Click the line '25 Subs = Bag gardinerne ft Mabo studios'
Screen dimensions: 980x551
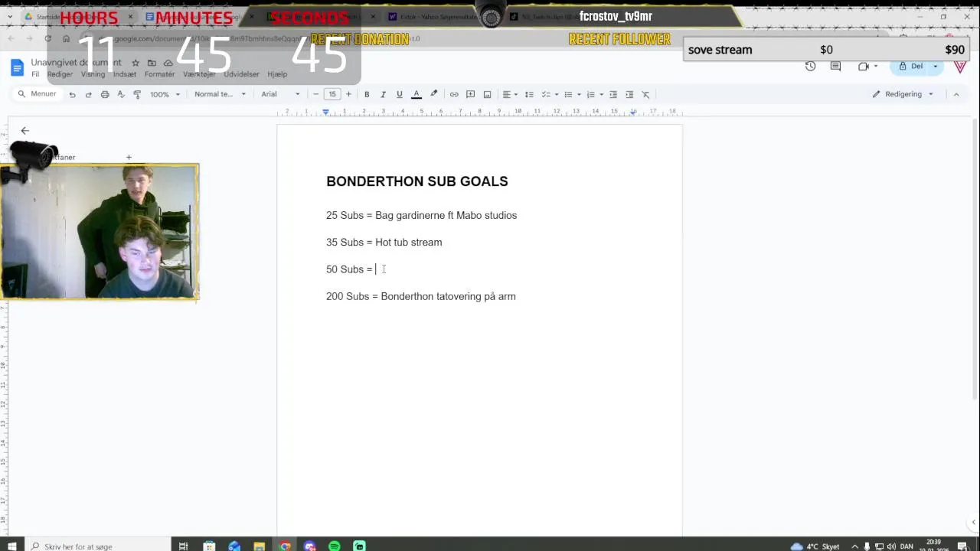422,216
